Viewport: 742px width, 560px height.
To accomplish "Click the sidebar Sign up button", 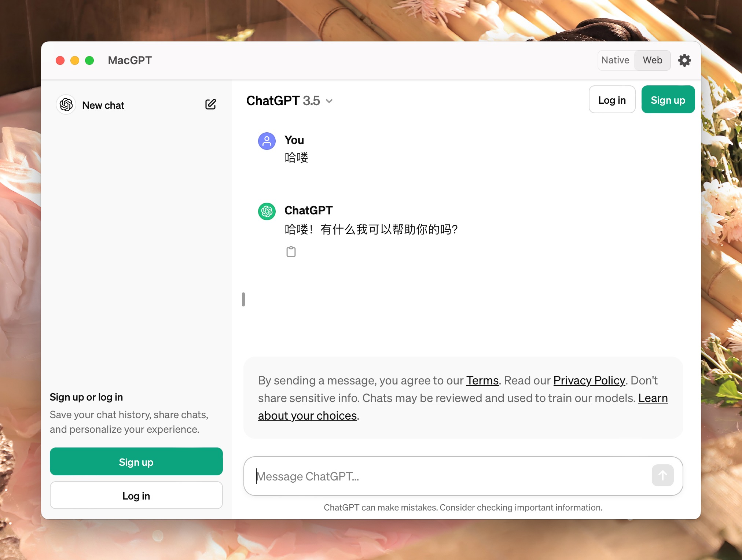I will point(136,462).
